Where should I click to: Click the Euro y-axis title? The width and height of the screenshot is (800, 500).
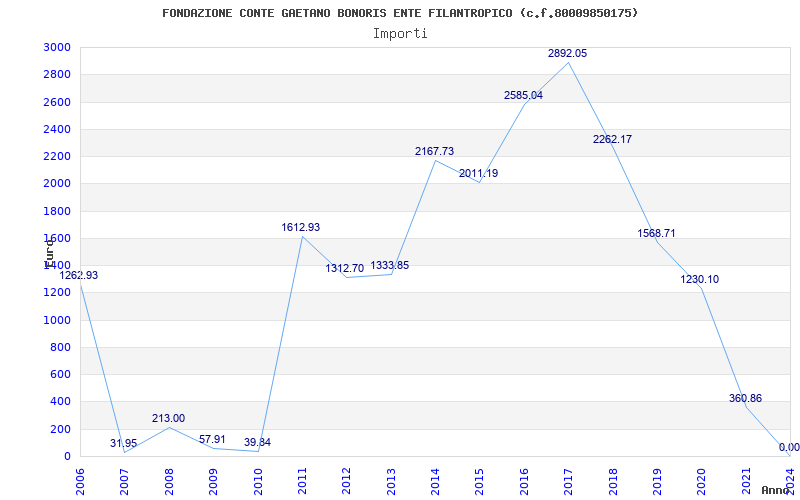[x=49, y=253]
